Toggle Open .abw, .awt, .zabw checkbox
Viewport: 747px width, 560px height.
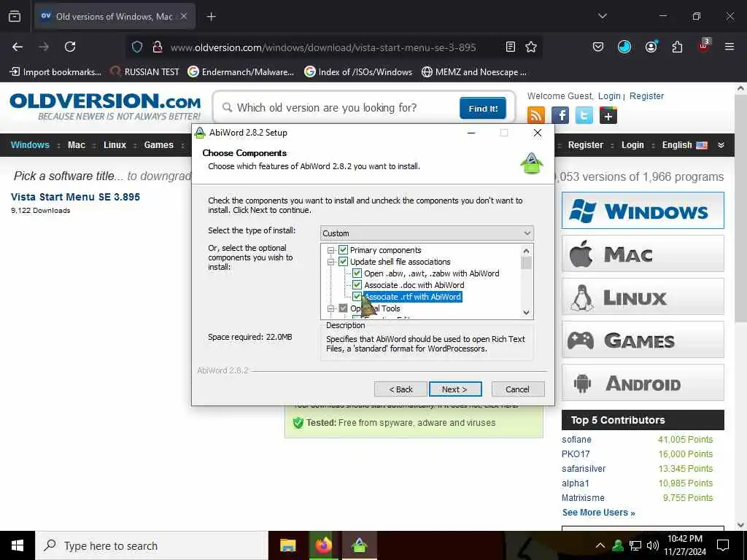357,273
